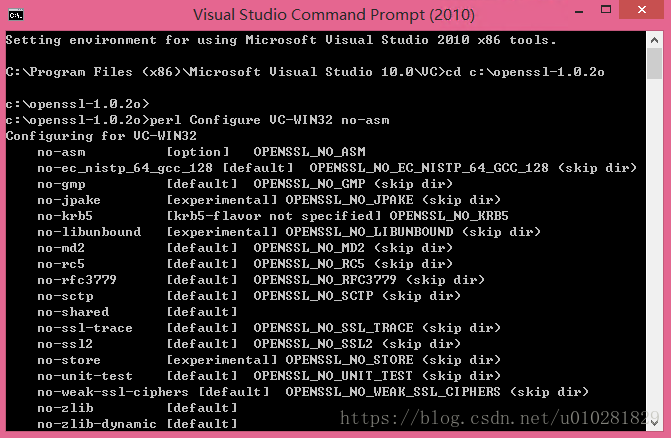The height and width of the screenshot is (438, 671).
Task: Close the Visual Studio Command Prompt window
Action: [x=641, y=10]
